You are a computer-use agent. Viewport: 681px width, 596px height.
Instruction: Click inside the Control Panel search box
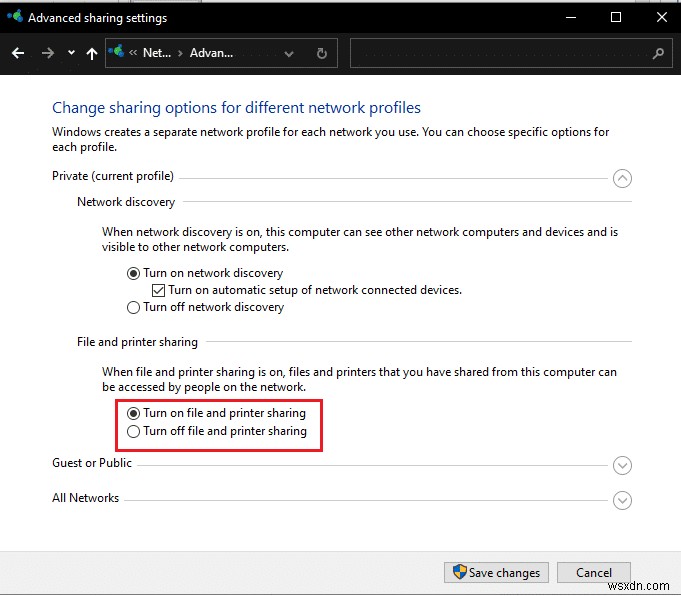point(511,53)
